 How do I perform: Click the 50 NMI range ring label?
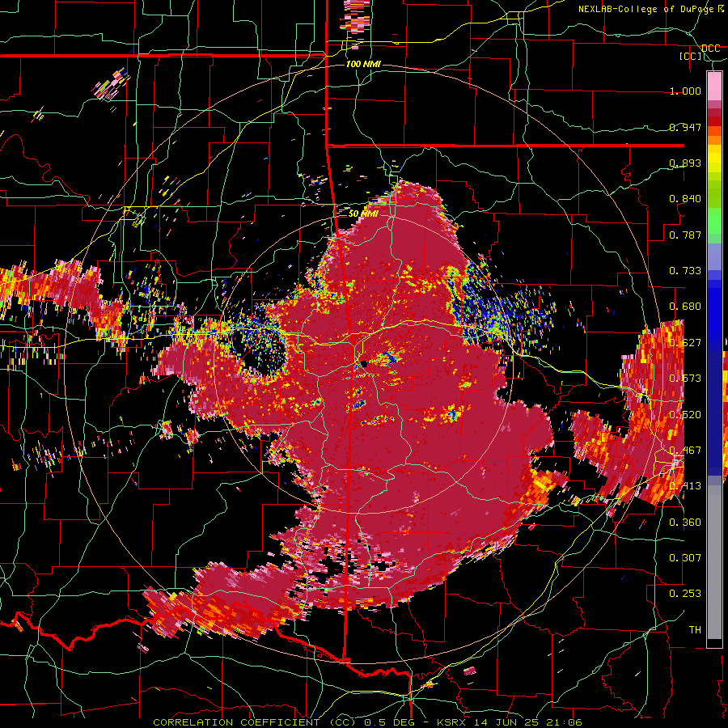[x=363, y=214]
